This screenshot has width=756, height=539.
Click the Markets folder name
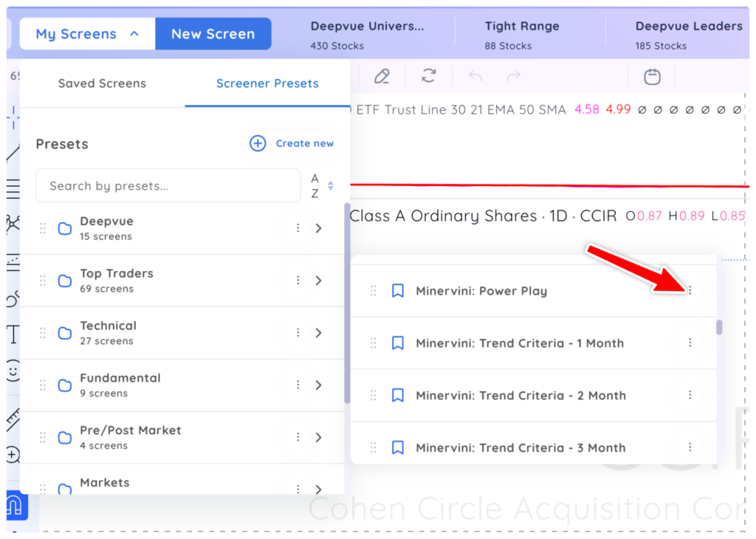(105, 483)
